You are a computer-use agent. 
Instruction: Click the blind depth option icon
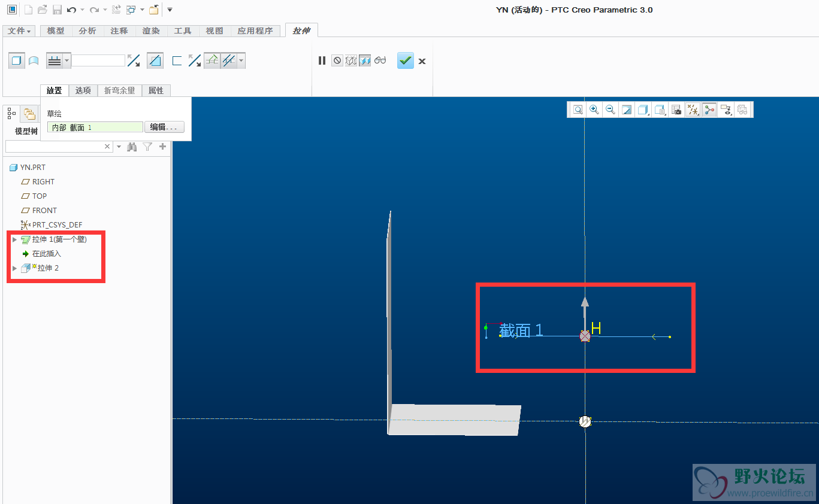coord(55,60)
